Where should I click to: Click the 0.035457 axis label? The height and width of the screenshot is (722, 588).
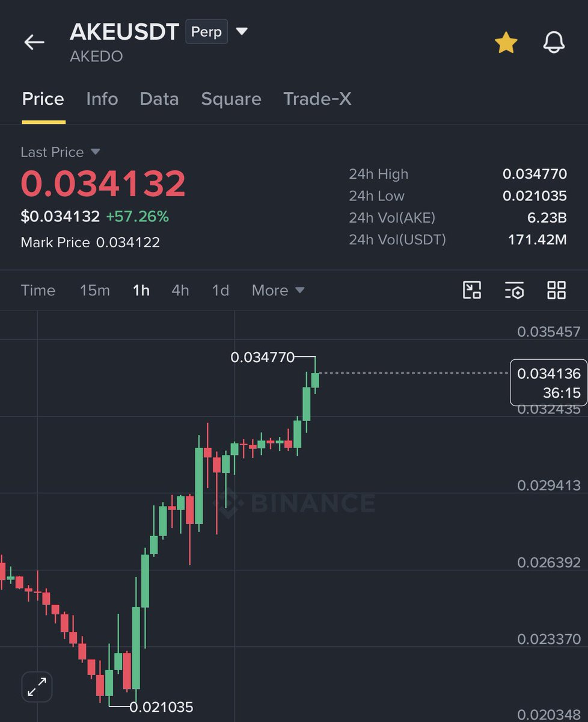(549, 332)
